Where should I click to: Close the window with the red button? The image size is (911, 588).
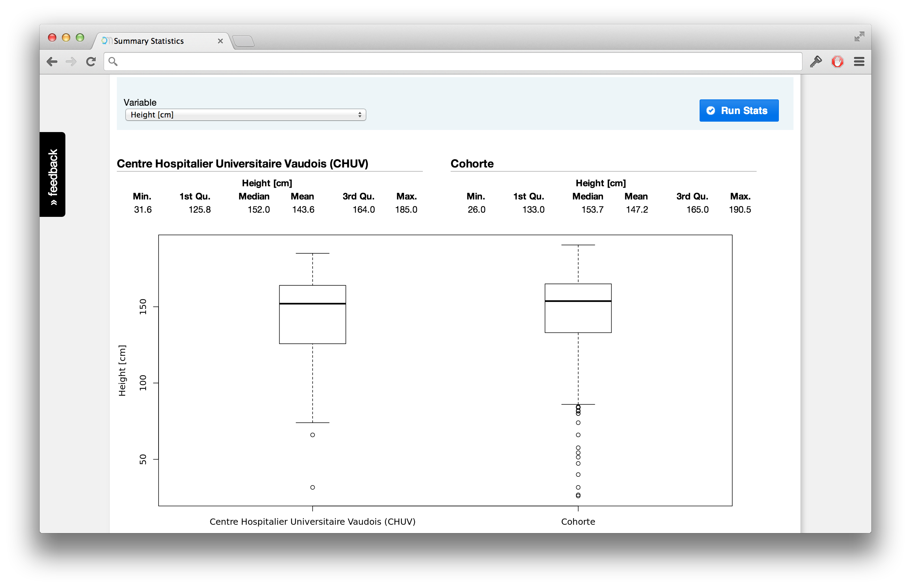[52, 38]
